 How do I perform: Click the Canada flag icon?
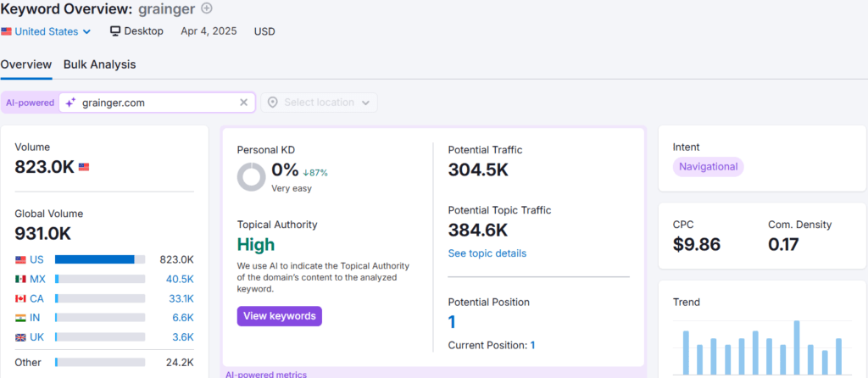(x=20, y=299)
